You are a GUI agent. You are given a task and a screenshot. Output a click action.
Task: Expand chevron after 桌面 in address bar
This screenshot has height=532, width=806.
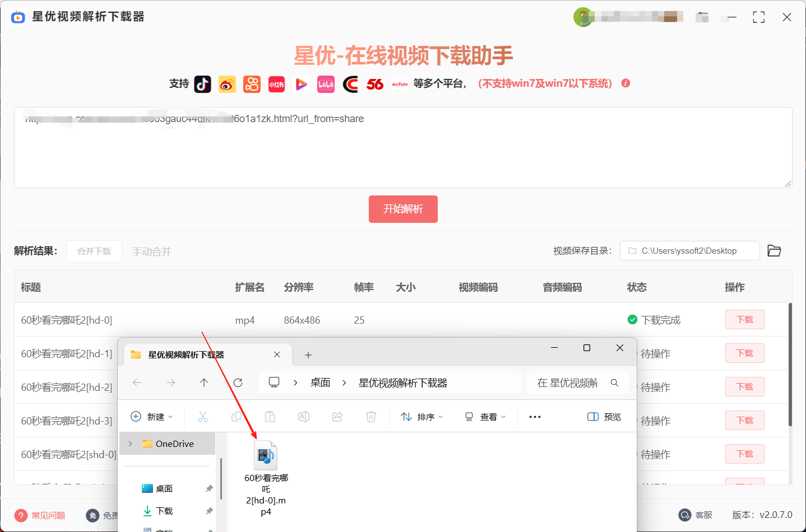(344, 383)
